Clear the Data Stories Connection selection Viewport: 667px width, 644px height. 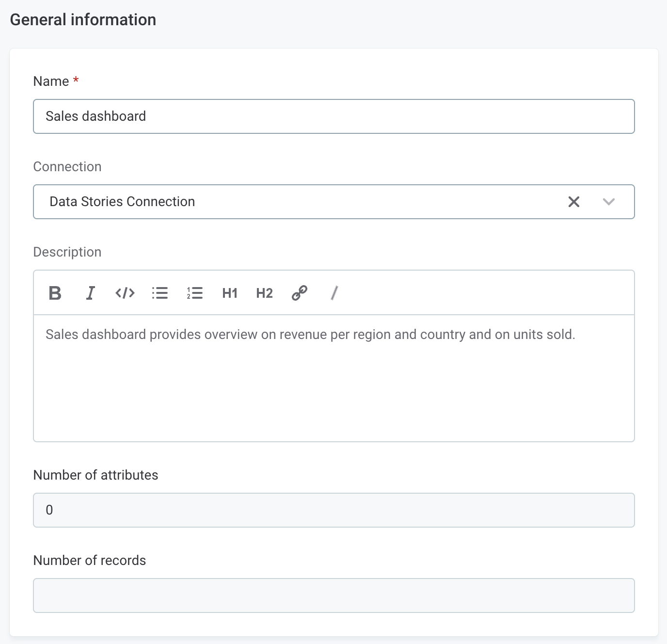tap(574, 202)
